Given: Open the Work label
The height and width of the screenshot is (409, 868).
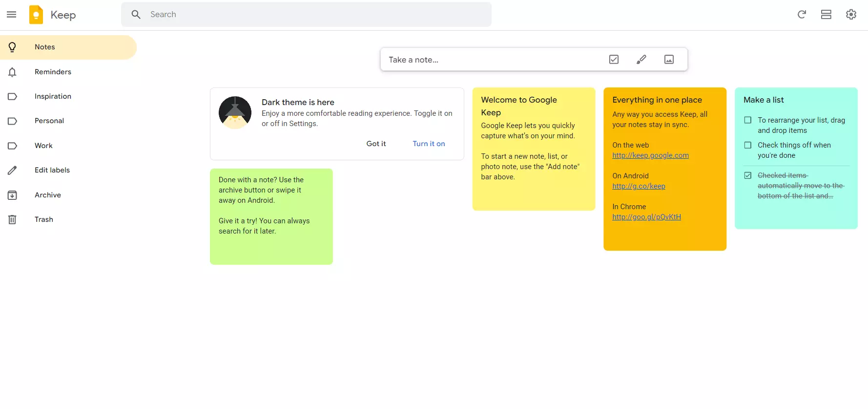Looking at the screenshot, I should pos(68,146).
